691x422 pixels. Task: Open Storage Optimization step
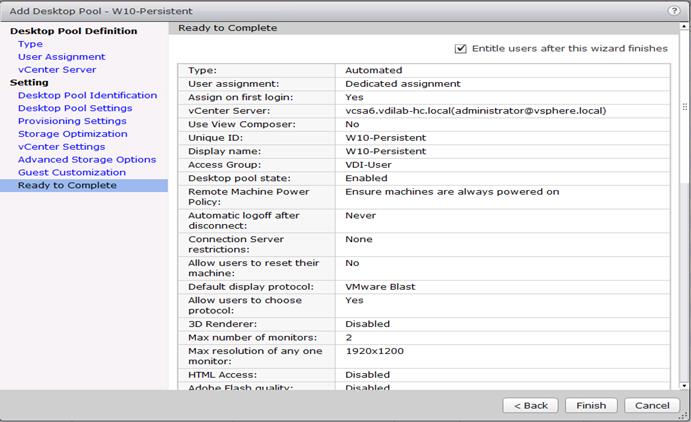click(73, 133)
